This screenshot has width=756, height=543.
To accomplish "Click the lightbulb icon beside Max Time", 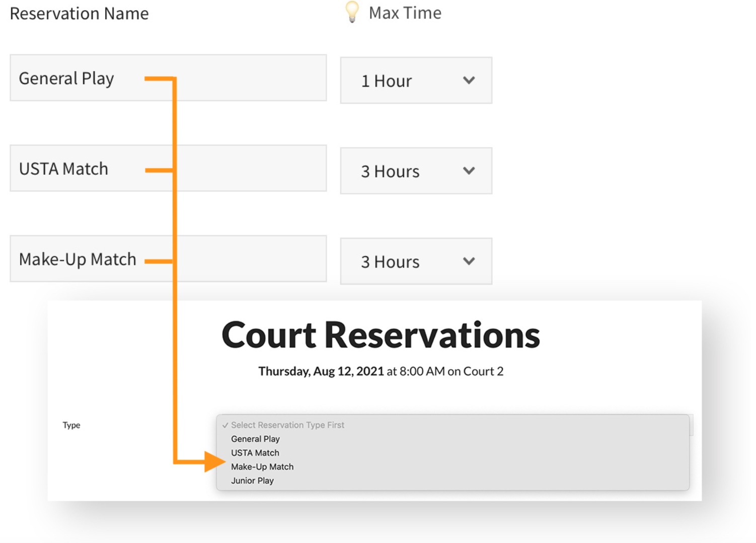I will 352,12.
